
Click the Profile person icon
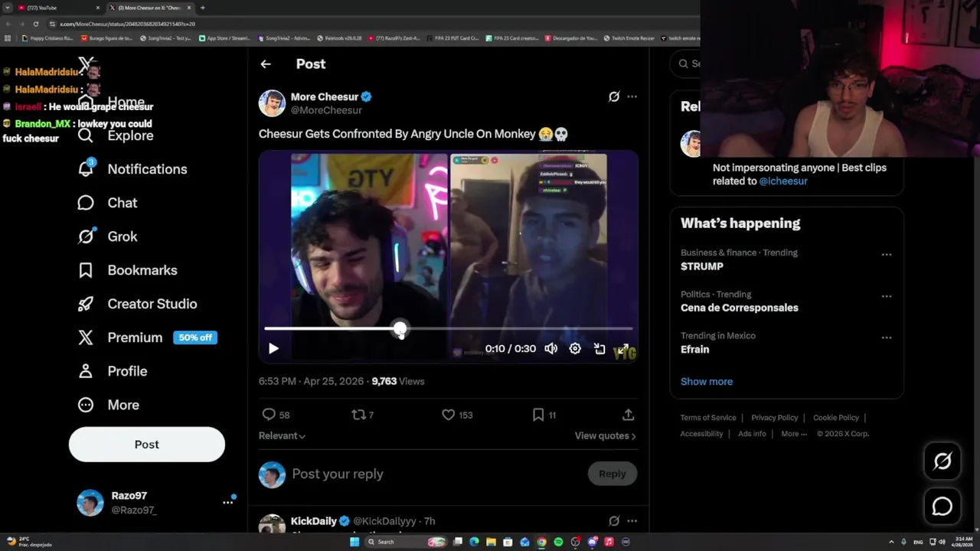click(86, 371)
